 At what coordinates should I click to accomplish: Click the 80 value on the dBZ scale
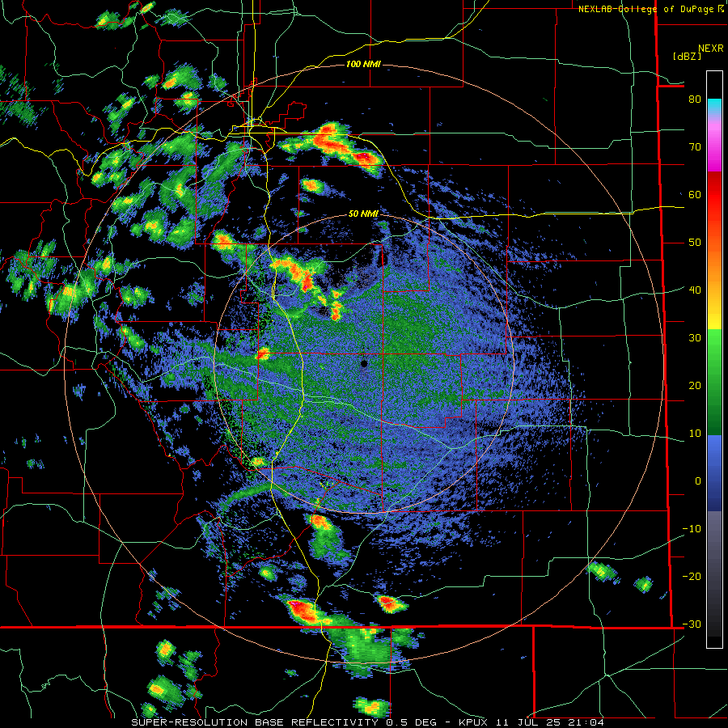[x=695, y=99]
